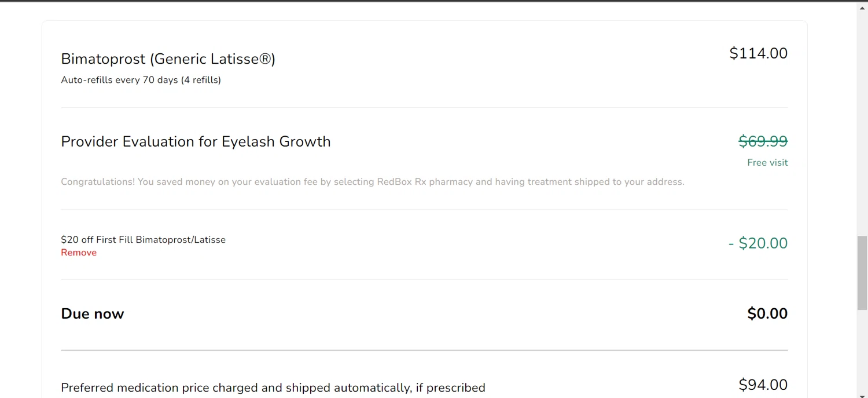This screenshot has width=868, height=398.
Task: Click the $20 off First Fill label
Action: click(x=143, y=240)
